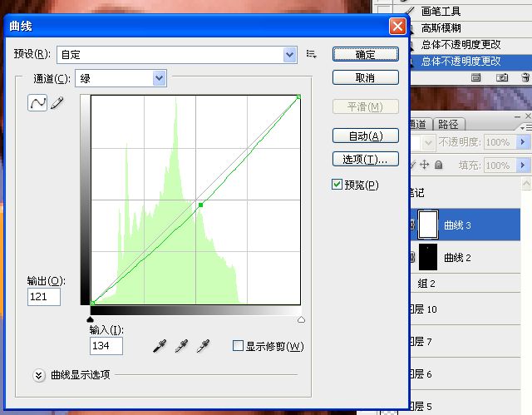The image size is (532, 415).
Task: Pick the gray point eyedropper
Action: pos(181,346)
